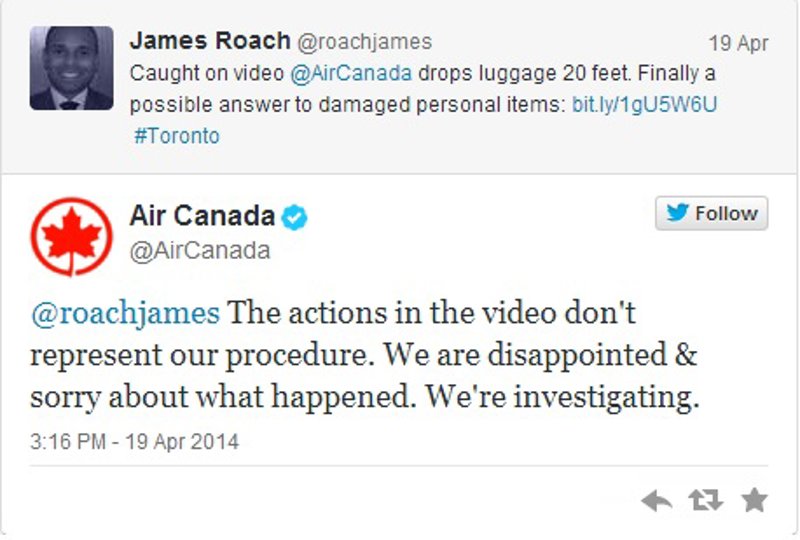Viewport: 800px width, 540px height.
Task: Retweet Air Canada's response
Action: click(x=705, y=500)
